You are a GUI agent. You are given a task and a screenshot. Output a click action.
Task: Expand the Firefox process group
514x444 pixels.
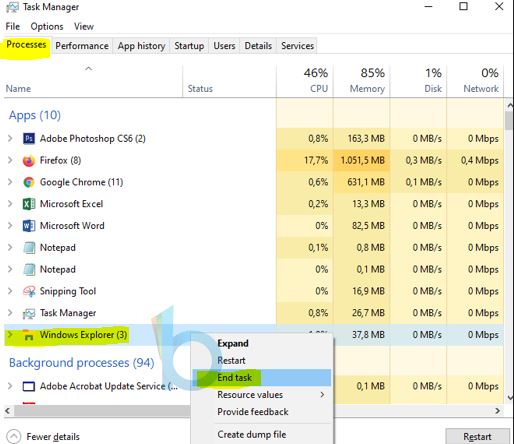point(10,160)
